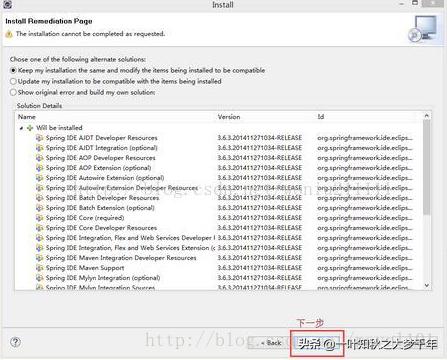The height and width of the screenshot is (360, 447).
Task: Click the Will be installed plus icon
Action: [30, 128]
